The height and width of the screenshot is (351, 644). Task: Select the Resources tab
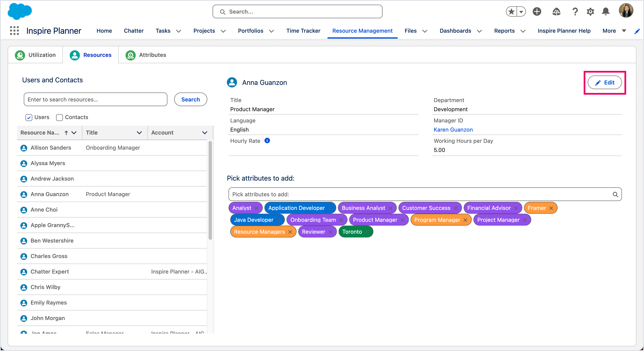coord(90,55)
